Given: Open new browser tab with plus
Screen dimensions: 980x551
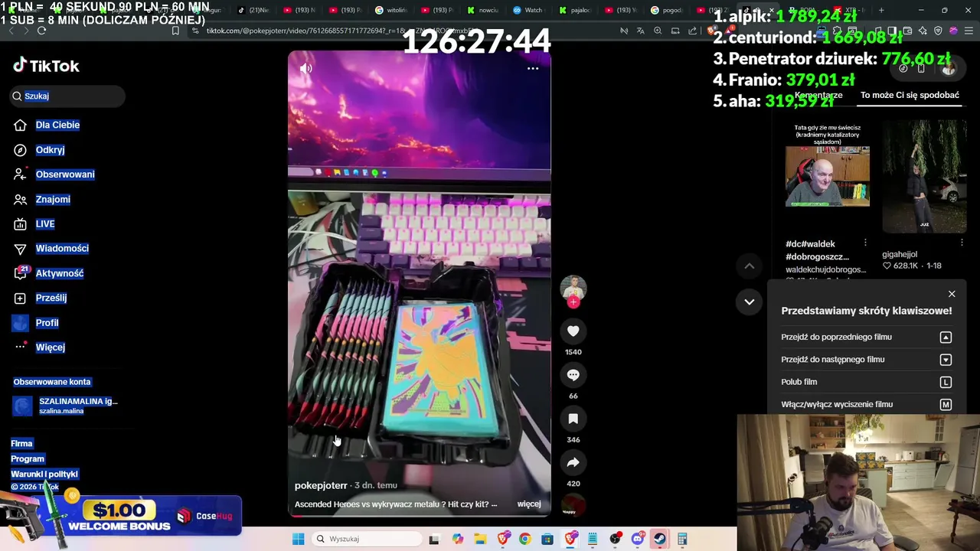Looking at the screenshot, I should pyautogui.click(x=881, y=10).
